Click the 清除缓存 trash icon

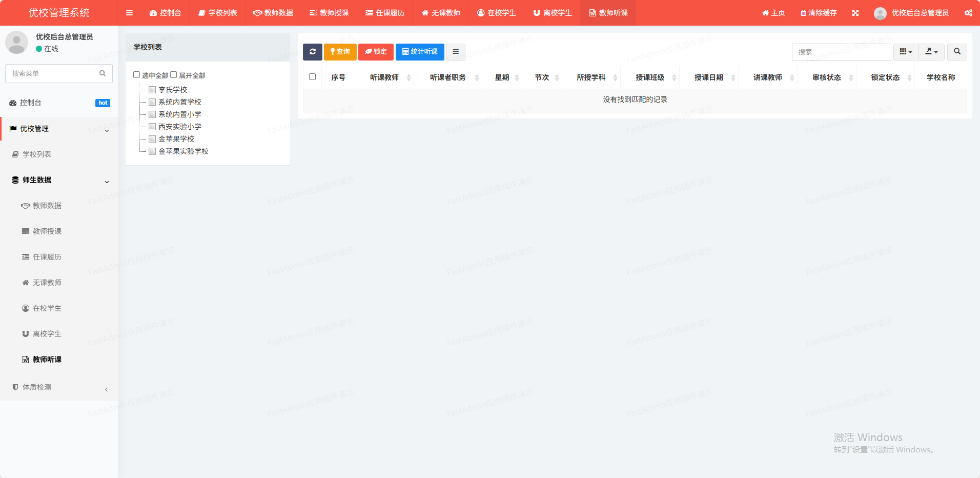[803, 13]
